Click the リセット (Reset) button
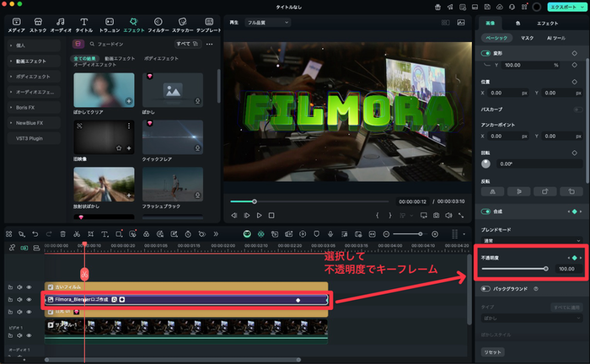This screenshot has height=364, width=590. 492,352
